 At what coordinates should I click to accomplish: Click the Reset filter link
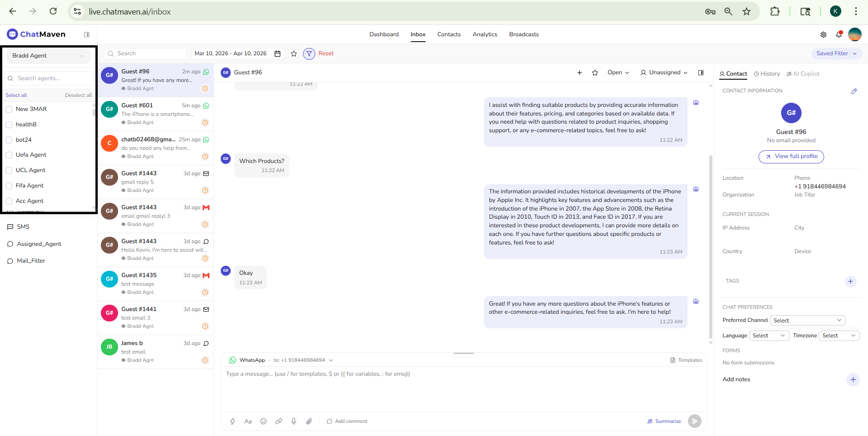coord(326,53)
